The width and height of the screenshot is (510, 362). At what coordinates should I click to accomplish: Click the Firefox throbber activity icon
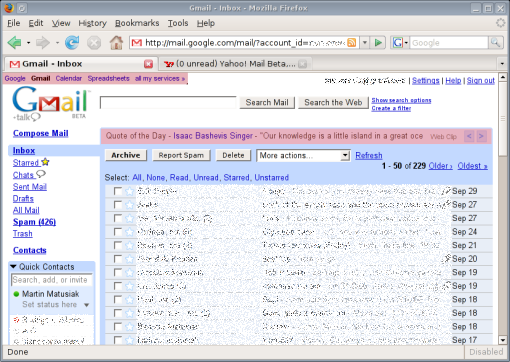click(500, 23)
